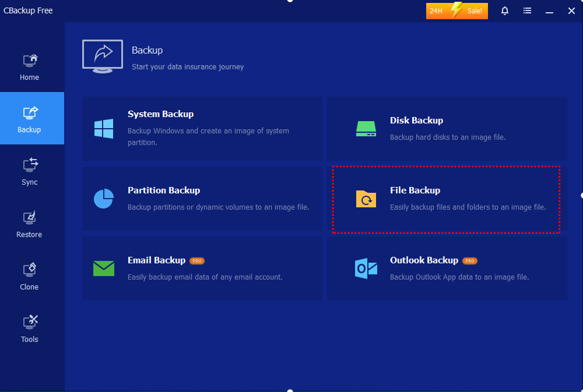Open the Restore section icon
The height and width of the screenshot is (392, 583).
click(30, 218)
